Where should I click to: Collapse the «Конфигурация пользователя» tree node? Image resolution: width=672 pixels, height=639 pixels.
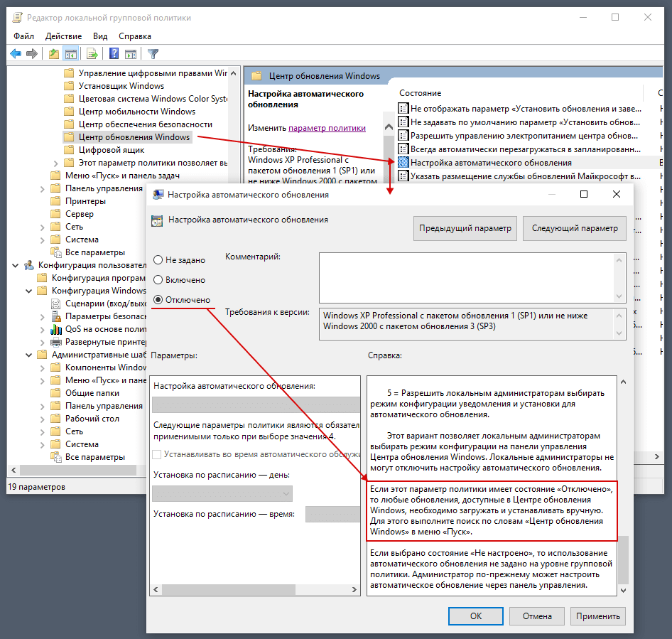click(x=16, y=265)
